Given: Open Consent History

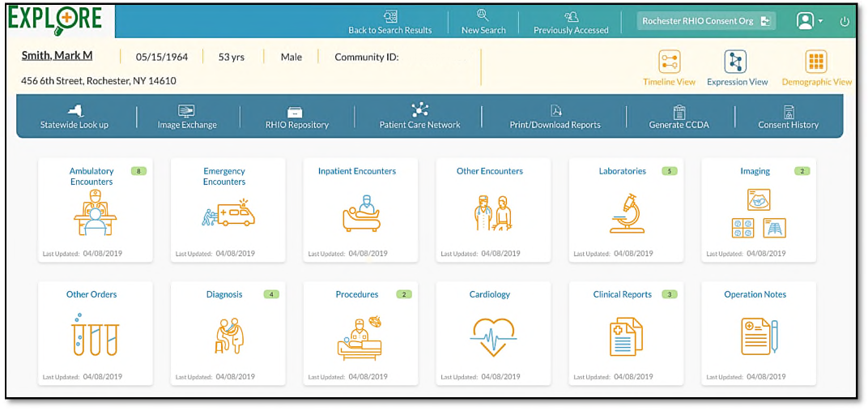Looking at the screenshot, I should point(789,117).
